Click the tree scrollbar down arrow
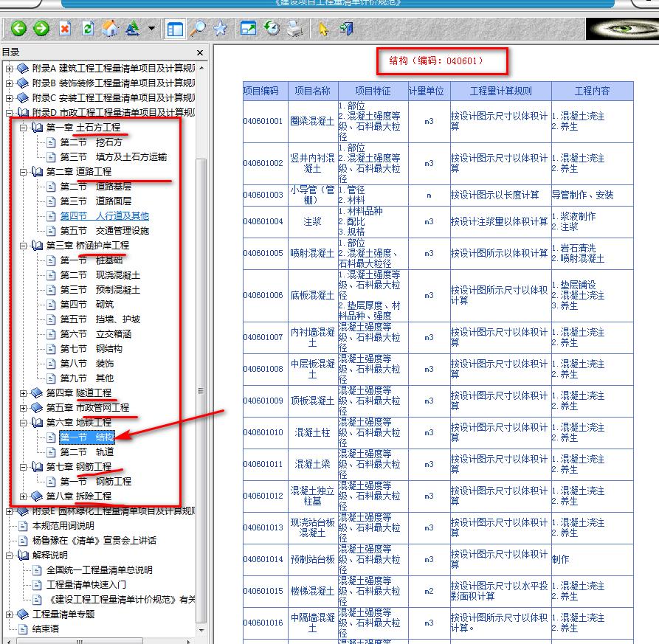Viewport: 659px width, 644px height. [201, 630]
